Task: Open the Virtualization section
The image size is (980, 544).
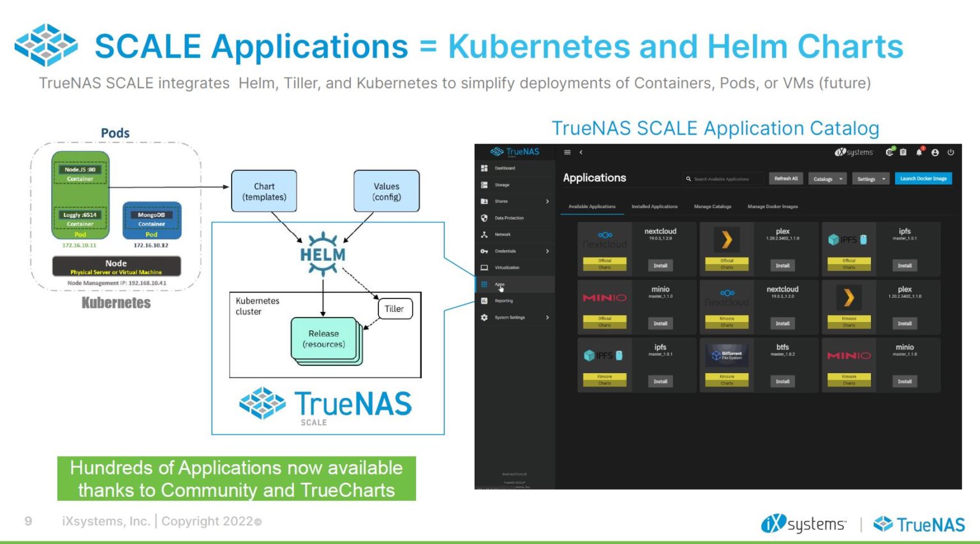Action: click(x=507, y=267)
